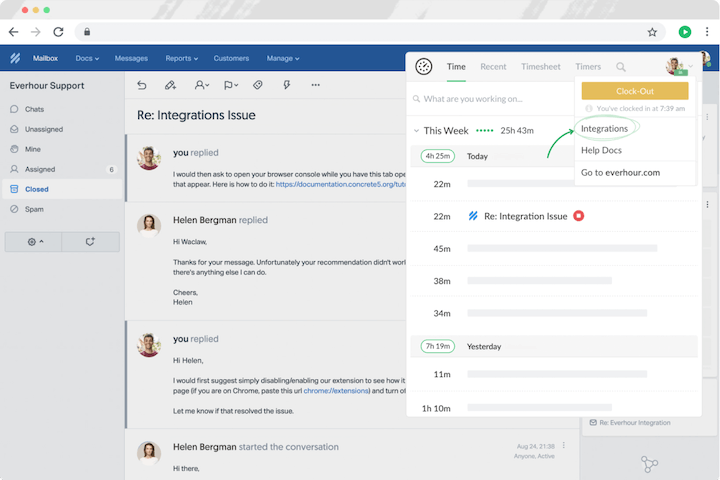This screenshot has width=720, height=480.
Task: Open the status flag dropdown
Action: pyautogui.click(x=231, y=85)
